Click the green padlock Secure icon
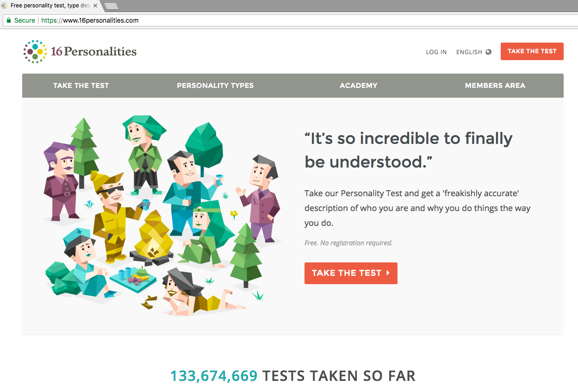578x392 pixels. click(x=8, y=20)
